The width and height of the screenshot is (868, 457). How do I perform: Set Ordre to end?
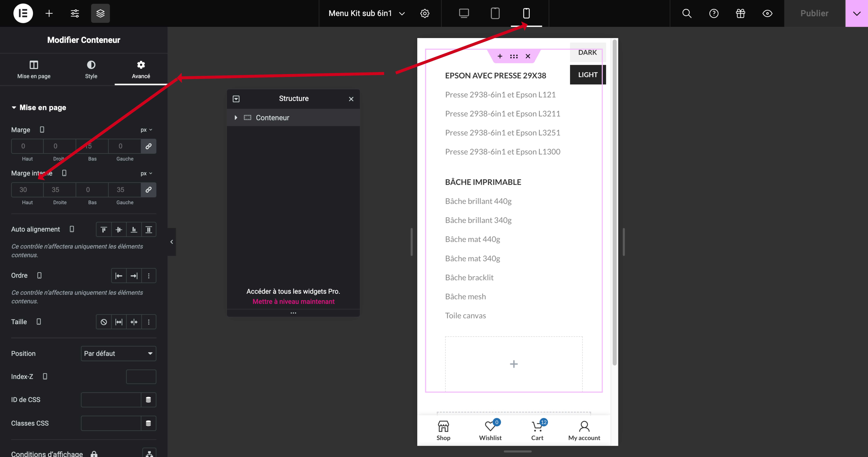tap(134, 276)
